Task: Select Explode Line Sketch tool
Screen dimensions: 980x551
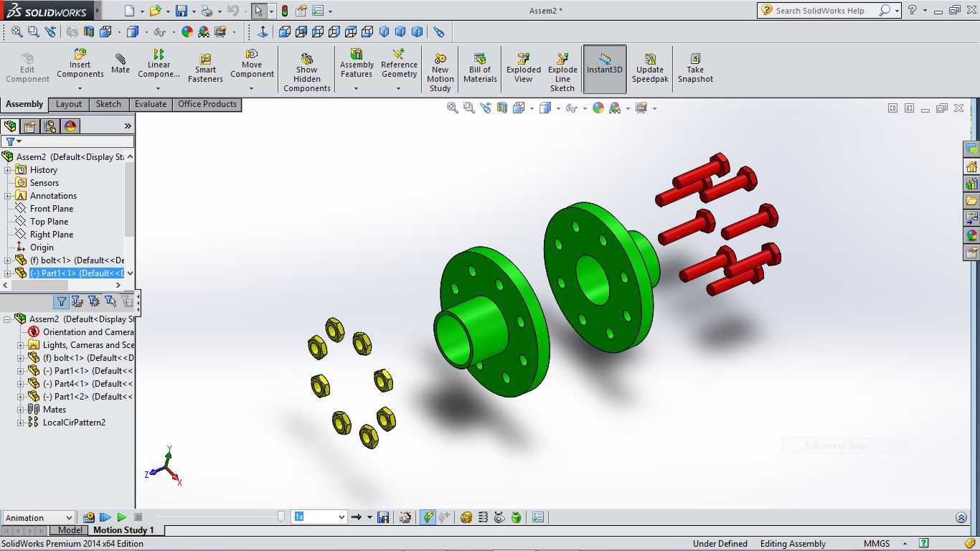Action: 562,72
